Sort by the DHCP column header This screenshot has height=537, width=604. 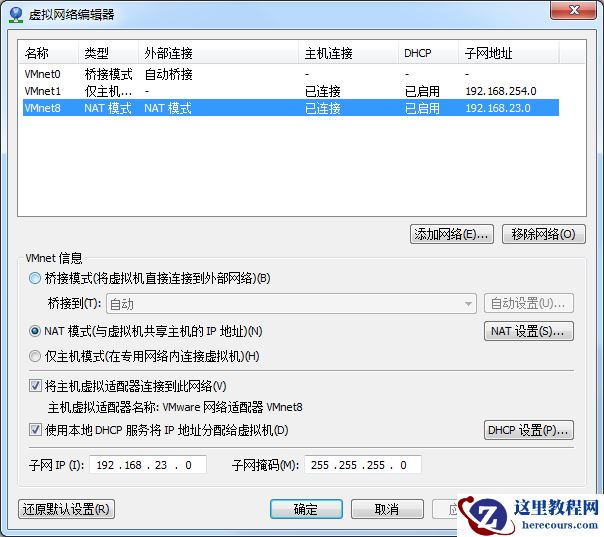click(428, 53)
